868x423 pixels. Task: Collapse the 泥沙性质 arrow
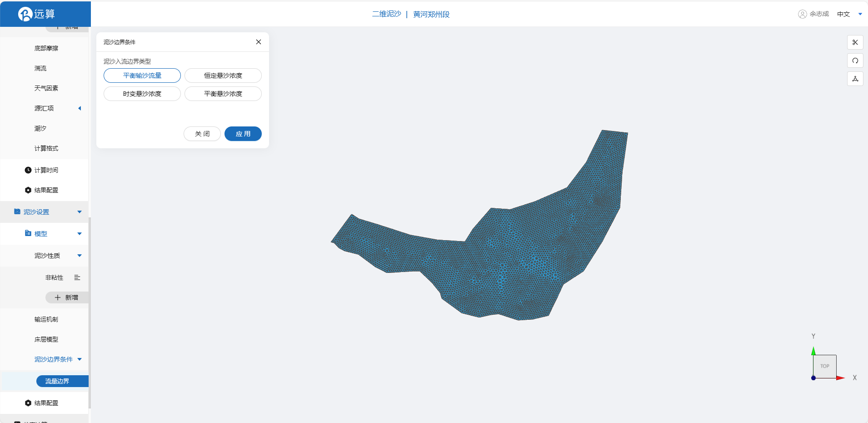pos(80,256)
